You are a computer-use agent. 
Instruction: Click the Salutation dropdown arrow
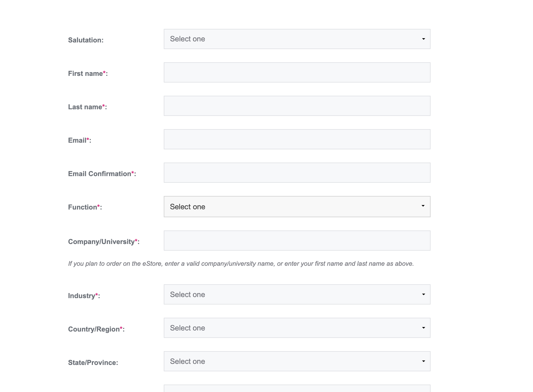point(423,39)
